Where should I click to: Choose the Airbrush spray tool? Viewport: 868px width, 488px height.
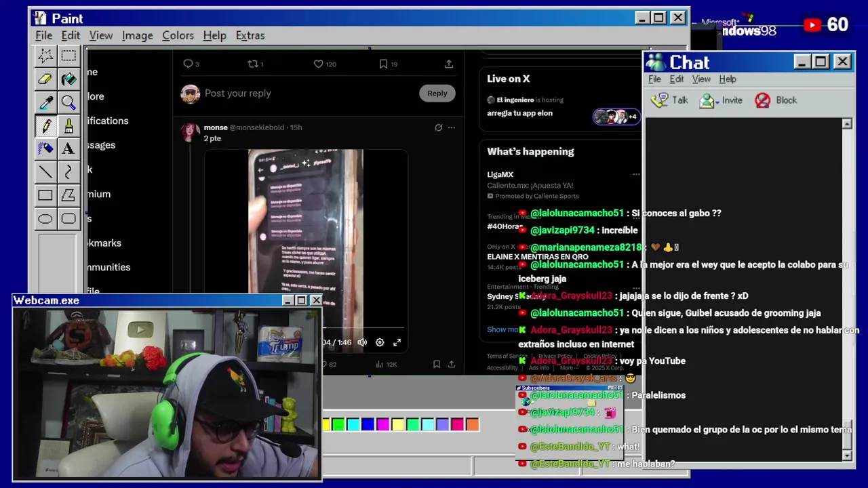45,148
